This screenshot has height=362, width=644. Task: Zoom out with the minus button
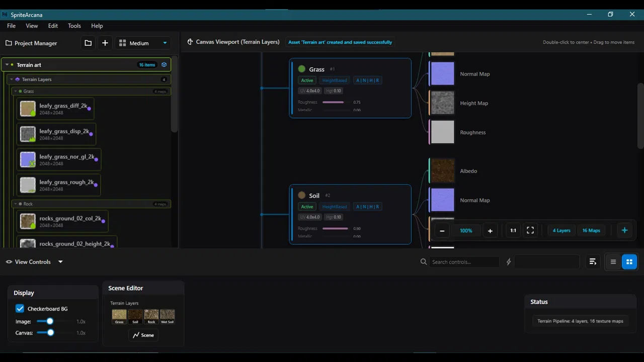[x=442, y=231]
